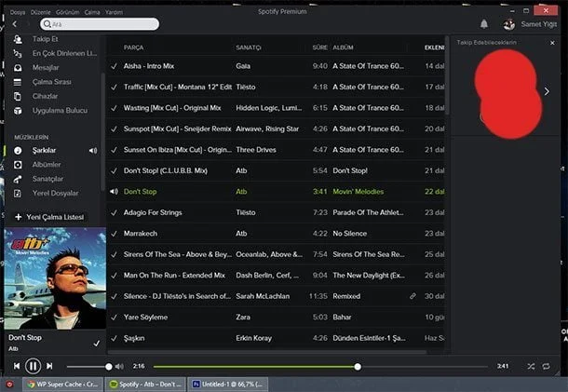568x392 pixels.
Task: Switch to Spotify taskbar item
Action: 145,384
